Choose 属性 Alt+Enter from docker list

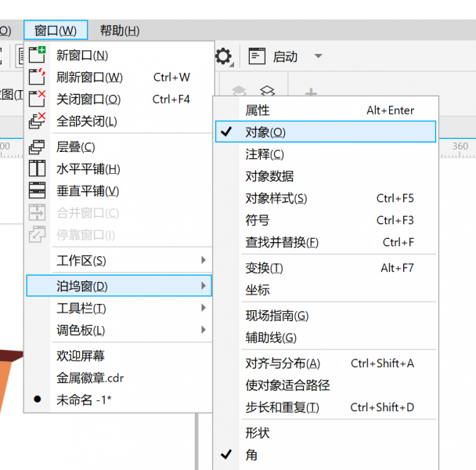click(326, 110)
